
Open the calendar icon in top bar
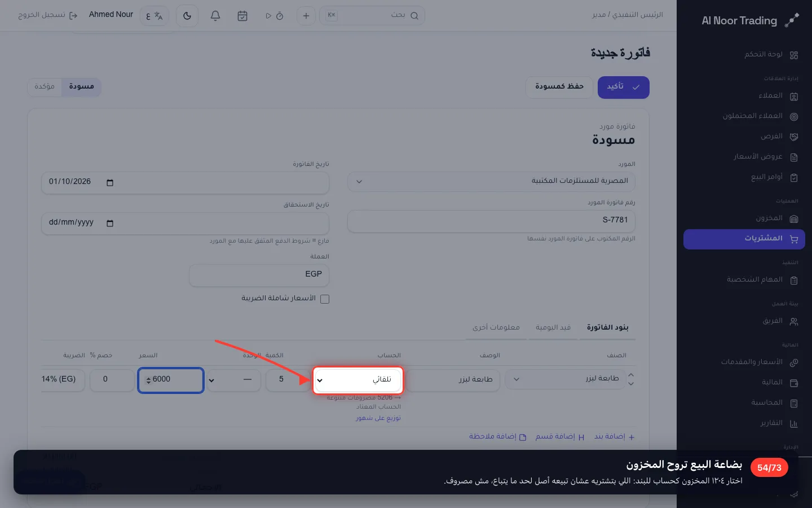click(x=242, y=16)
